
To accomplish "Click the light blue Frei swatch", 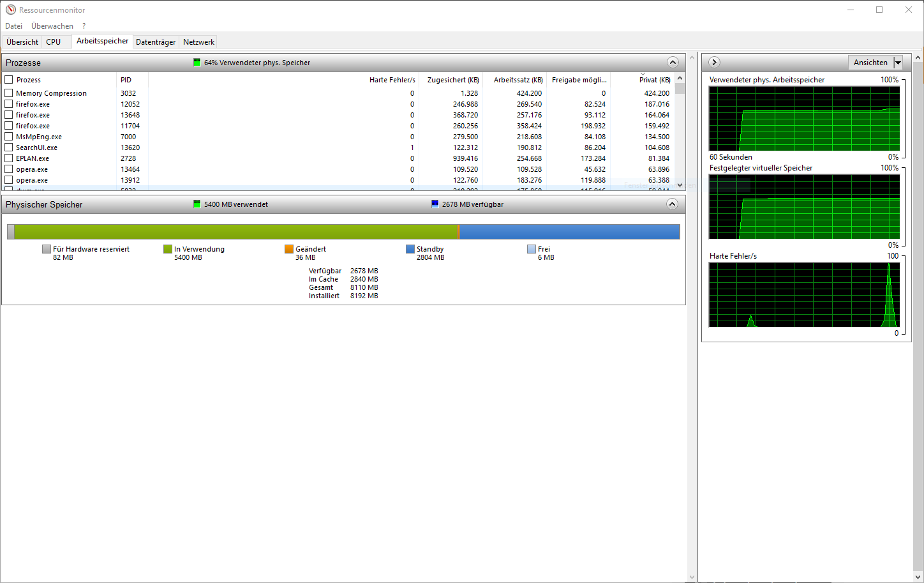I will 532,249.
